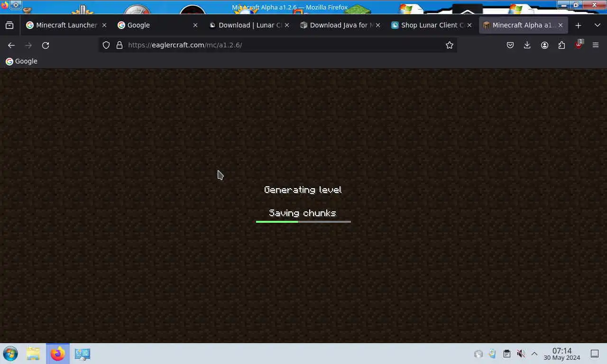Image resolution: width=607 pixels, height=364 pixels.
Task: Open the Firefox application menu
Action: [x=596, y=45]
